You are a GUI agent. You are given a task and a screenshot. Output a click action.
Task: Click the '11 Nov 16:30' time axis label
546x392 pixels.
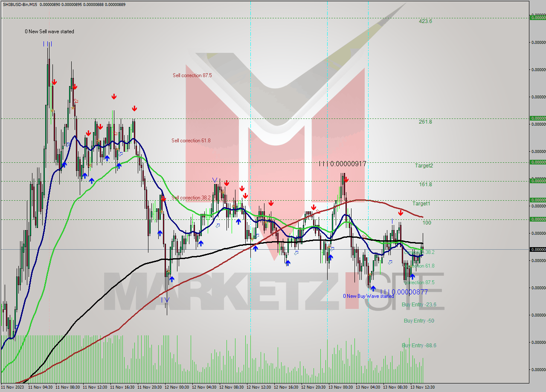122,387
